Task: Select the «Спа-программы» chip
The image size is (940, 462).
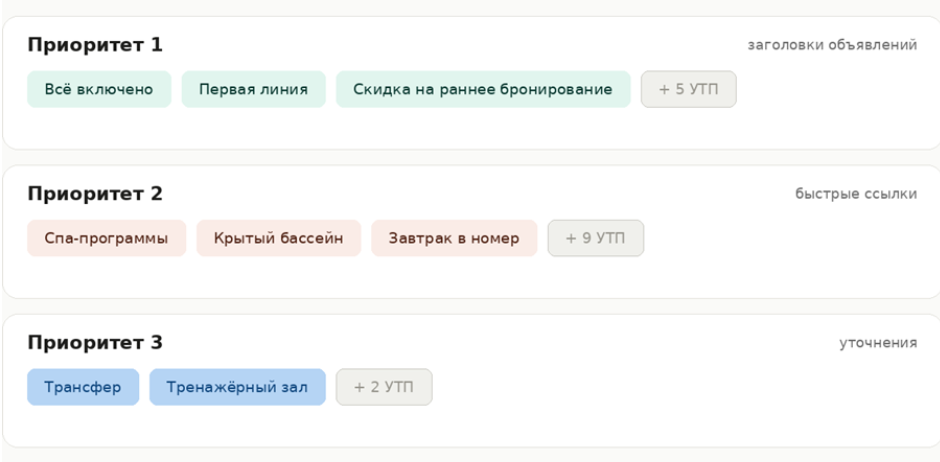Action: (x=107, y=238)
